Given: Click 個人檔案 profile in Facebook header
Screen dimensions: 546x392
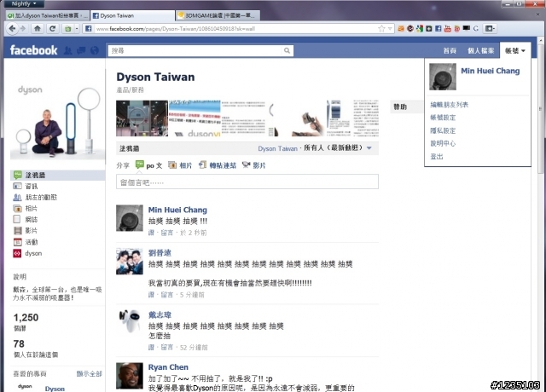Looking at the screenshot, I should coord(480,51).
